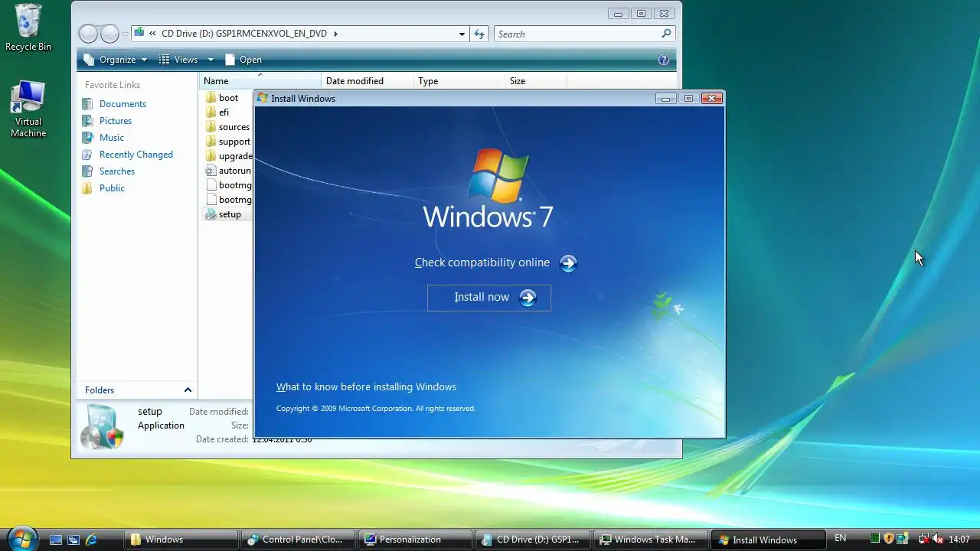
Task: Focus the Explorer Search field
Action: point(585,34)
